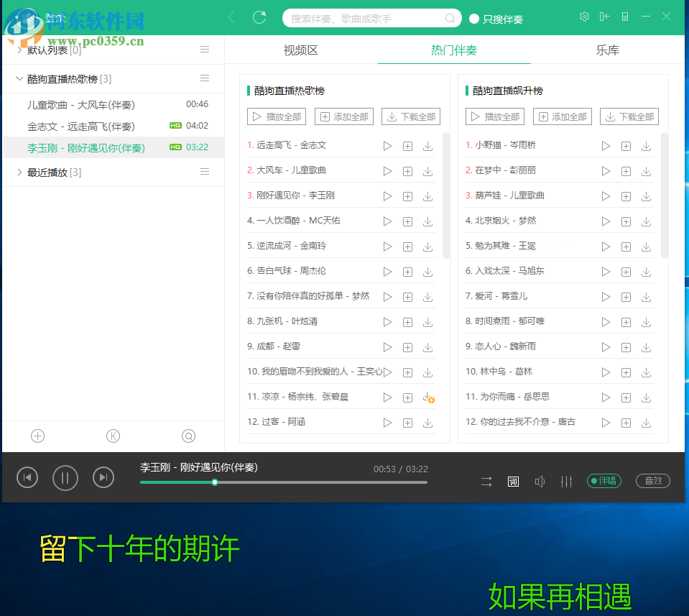
Task: Open the lyrics display panel
Action: coord(513,482)
